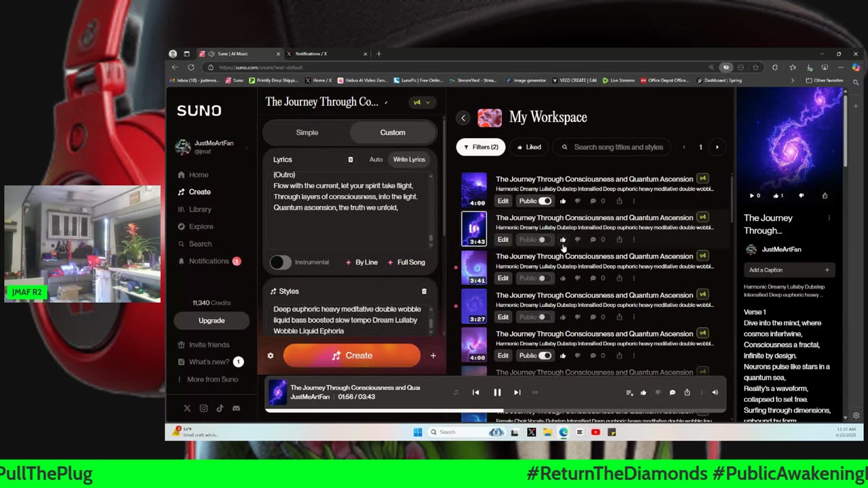This screenshot has height=488, width=868.
Task: Share song from detail panel icon
Action: pyautogui.click(x=825, y=196)
